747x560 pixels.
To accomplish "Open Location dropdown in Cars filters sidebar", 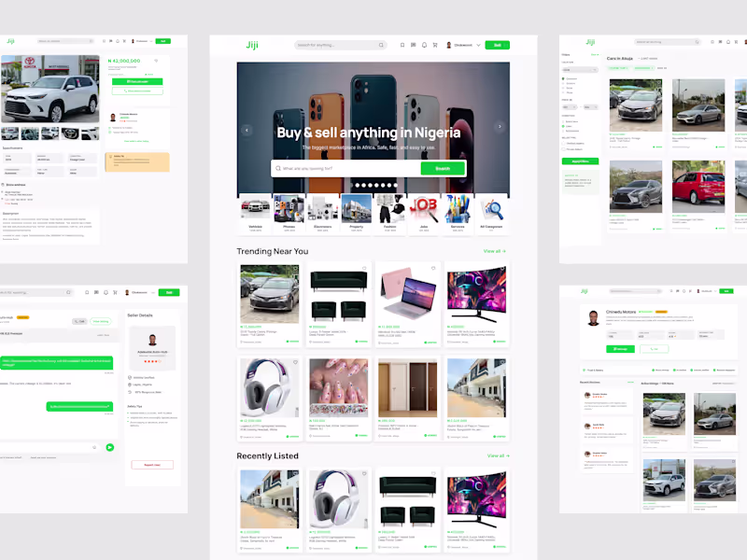I will 580,70.
